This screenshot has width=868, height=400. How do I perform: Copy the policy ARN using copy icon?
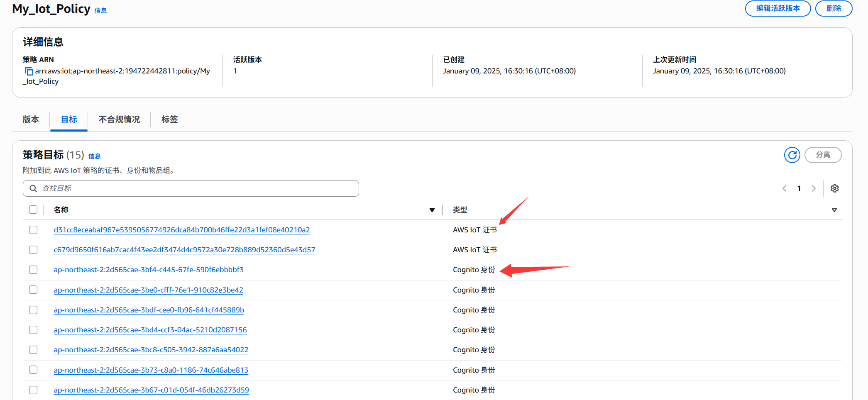(x=29, y=71)
